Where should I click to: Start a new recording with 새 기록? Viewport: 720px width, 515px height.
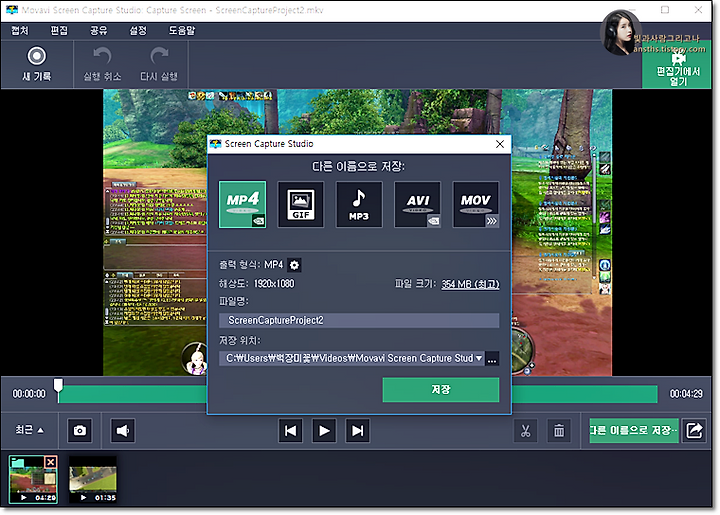(37, 64)
